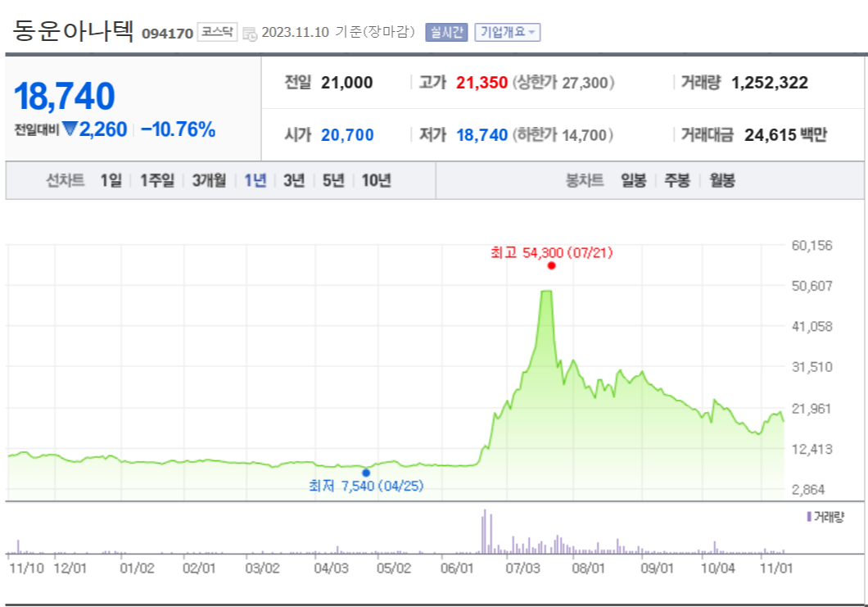Click the 시가 value 20,700
The height and width of the screenshot is (607, 868).
(347, 134)
